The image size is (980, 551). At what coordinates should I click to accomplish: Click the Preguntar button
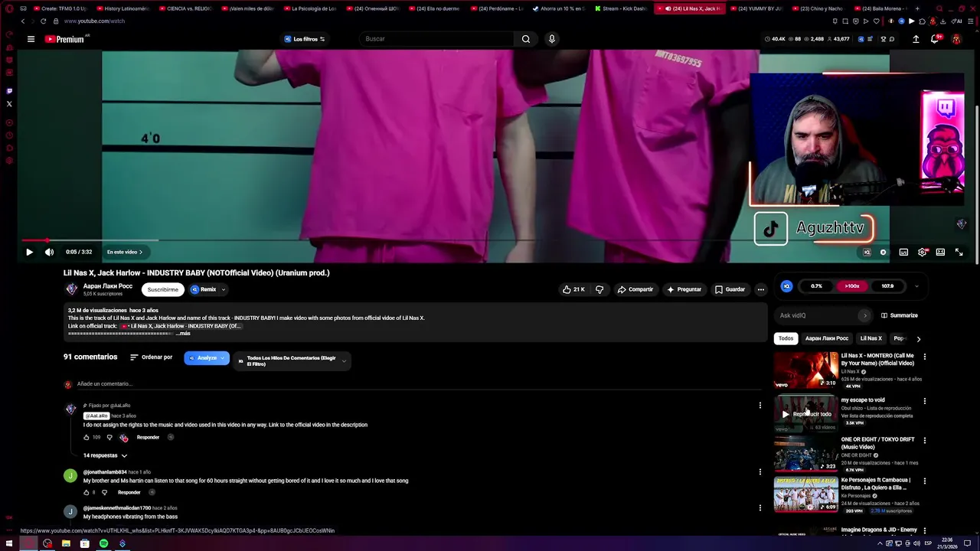[684, 289]
